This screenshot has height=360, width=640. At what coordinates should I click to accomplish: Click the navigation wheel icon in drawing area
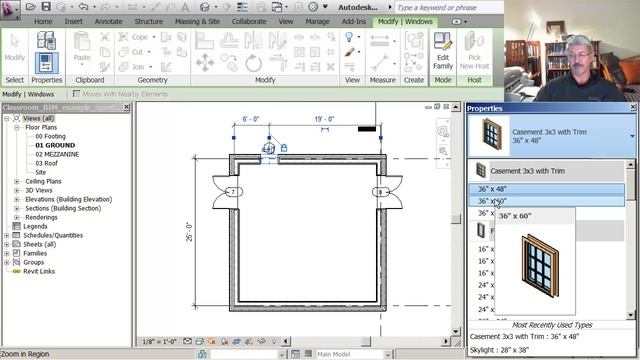443,131
